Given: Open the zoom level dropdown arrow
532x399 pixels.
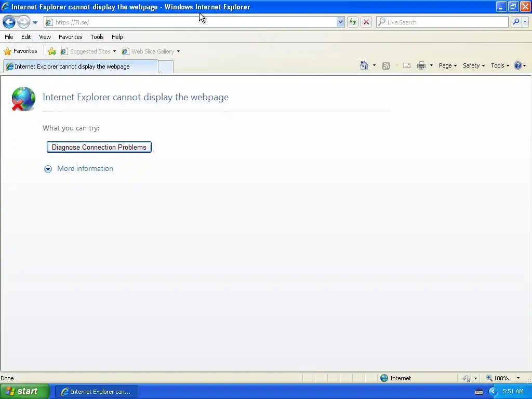Looking at the screenshot, I should click(x=518, y=378).
